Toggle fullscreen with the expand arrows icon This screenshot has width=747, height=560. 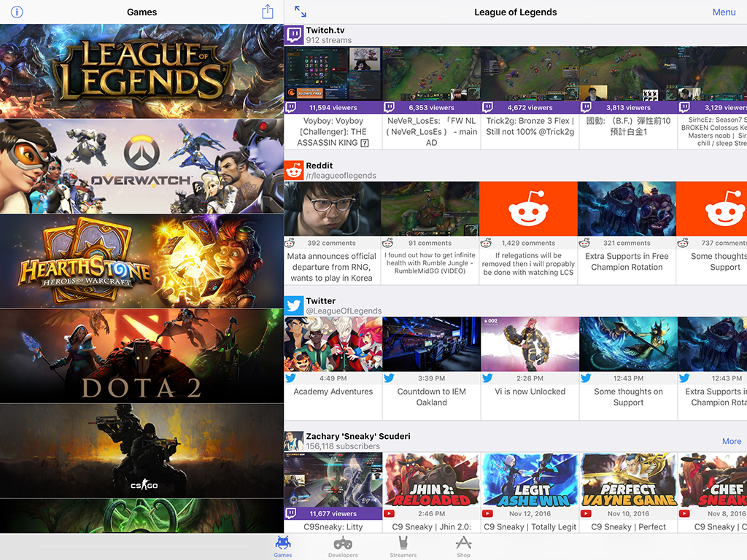(300, 12)
